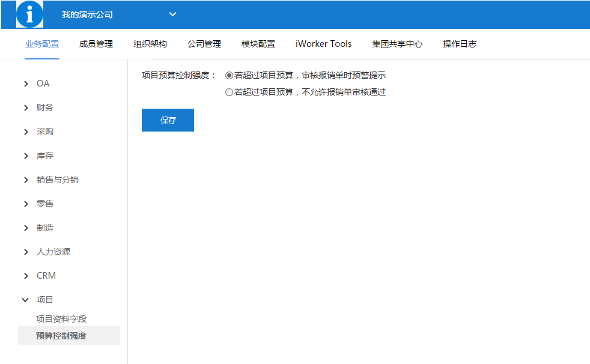Open the 集团共享中心 tab
Image resolution: width=590 pixels, height=364 pixels.
click(397, 44)
